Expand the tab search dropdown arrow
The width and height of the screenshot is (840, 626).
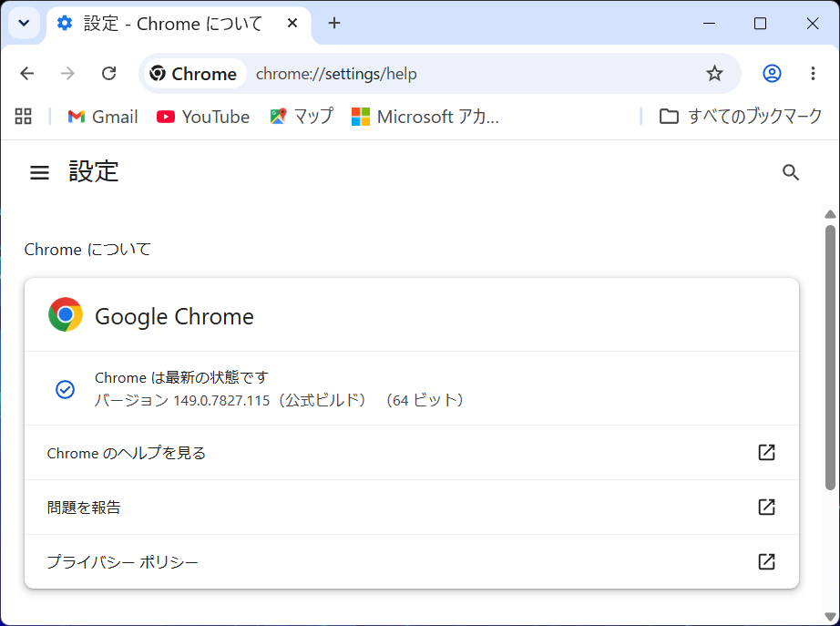(24, 23)
